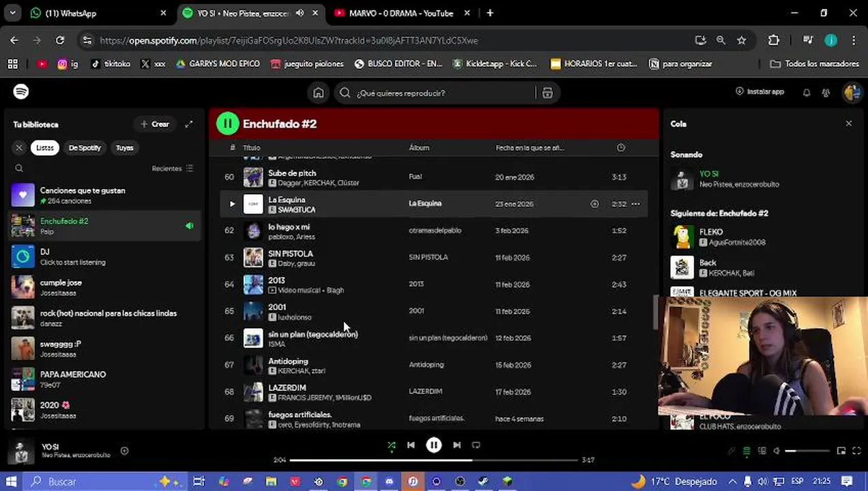Toggle shuffle in the player bar

[392, 445]
